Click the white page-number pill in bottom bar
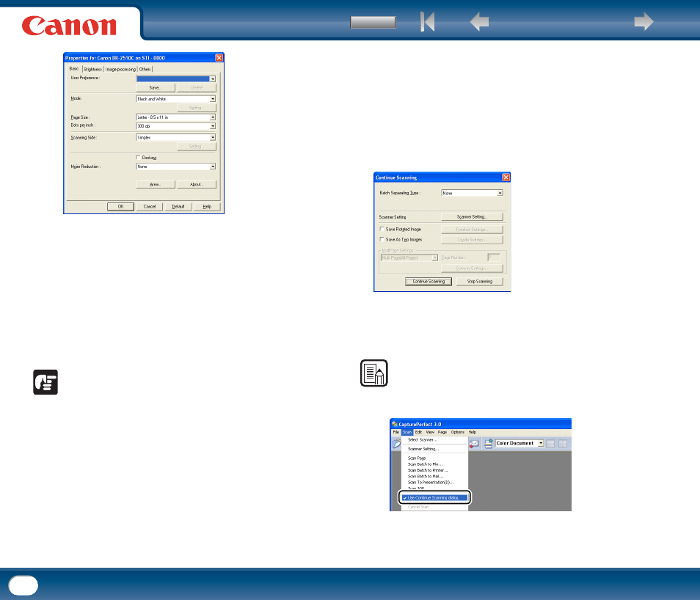The height and width of the screenshot is (600, 700). coord(23,585)
